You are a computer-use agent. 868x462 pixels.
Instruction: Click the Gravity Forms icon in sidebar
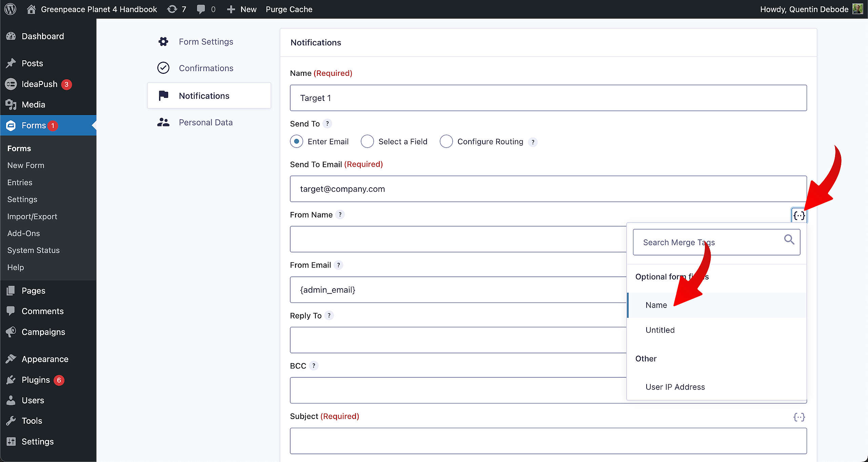pos(11,125)
